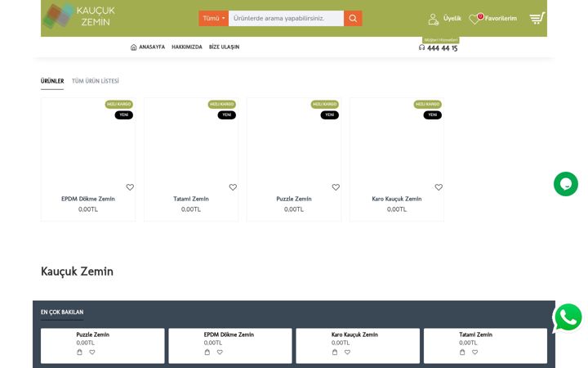Screen dimensions: 588x368
Task: Open EPDM Dökme Zemin product title
Action: coord(88,199)
